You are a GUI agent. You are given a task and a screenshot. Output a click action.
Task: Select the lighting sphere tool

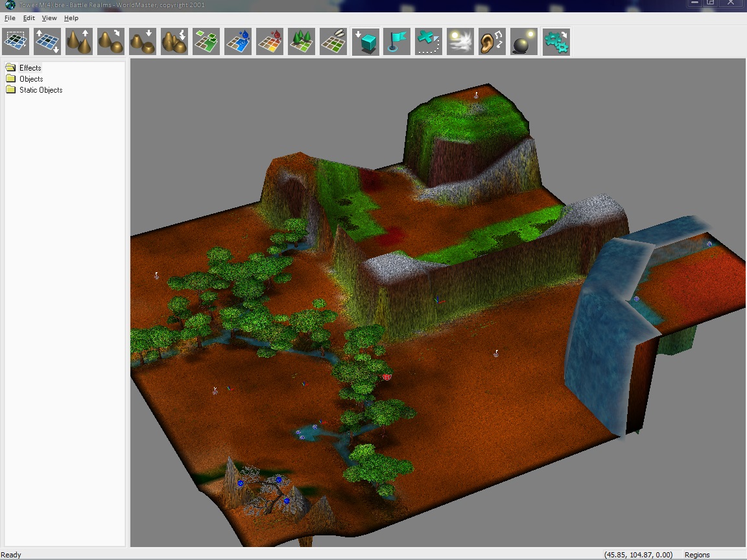click(524, 41)
